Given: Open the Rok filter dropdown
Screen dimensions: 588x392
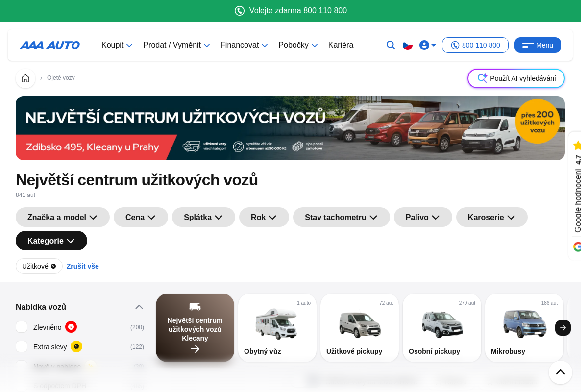Looking at the screenshot, I should tap(264, 217).
